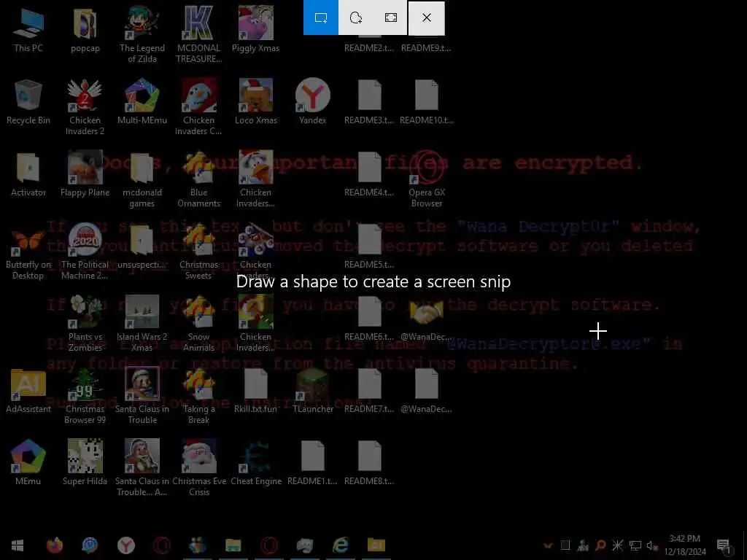Open the network tray icon
This screenshot has height=560, width=747.
(x=635, y=545)
